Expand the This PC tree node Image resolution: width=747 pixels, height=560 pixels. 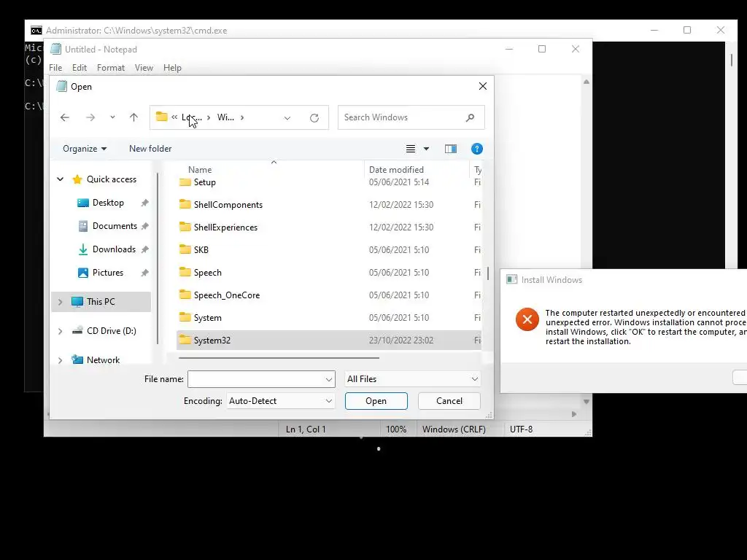(x=60, y=302)
